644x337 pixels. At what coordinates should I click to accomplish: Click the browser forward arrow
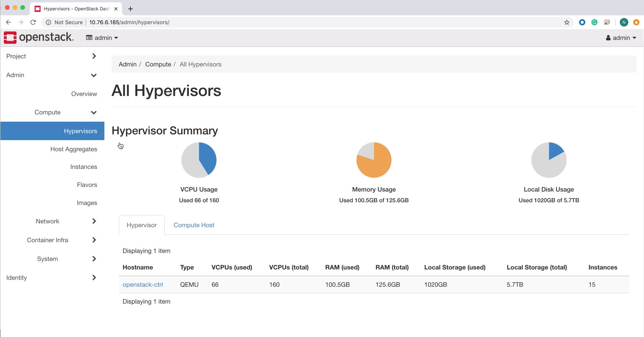click(x=21, y=22)
